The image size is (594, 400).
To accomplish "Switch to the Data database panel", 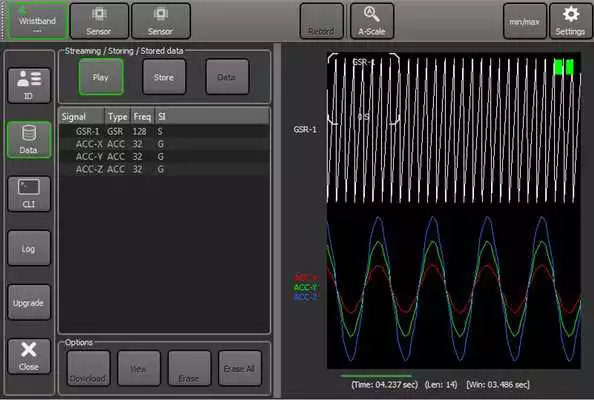I will 29,140.
